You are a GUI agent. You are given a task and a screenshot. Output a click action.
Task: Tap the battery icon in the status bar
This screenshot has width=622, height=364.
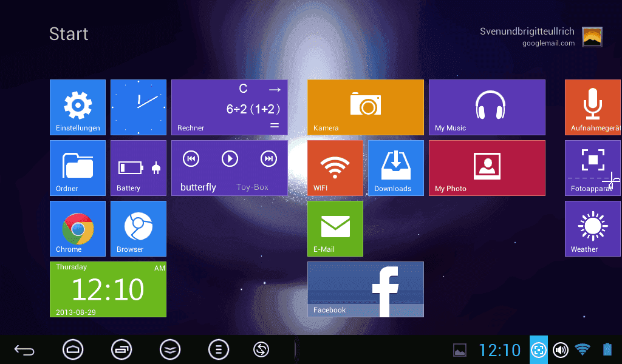click(x=607, y=349)
